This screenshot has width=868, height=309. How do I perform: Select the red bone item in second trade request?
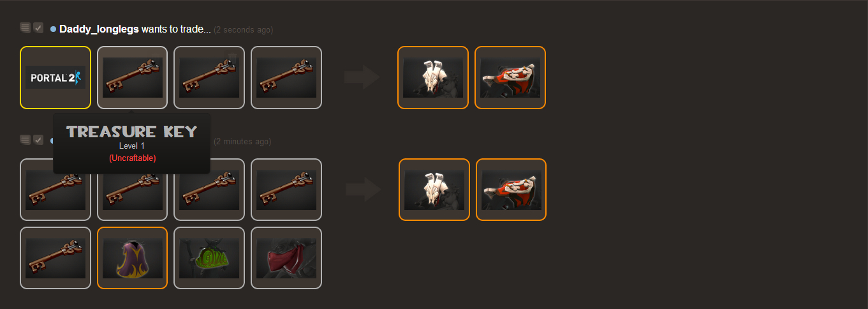coord(511,190)
